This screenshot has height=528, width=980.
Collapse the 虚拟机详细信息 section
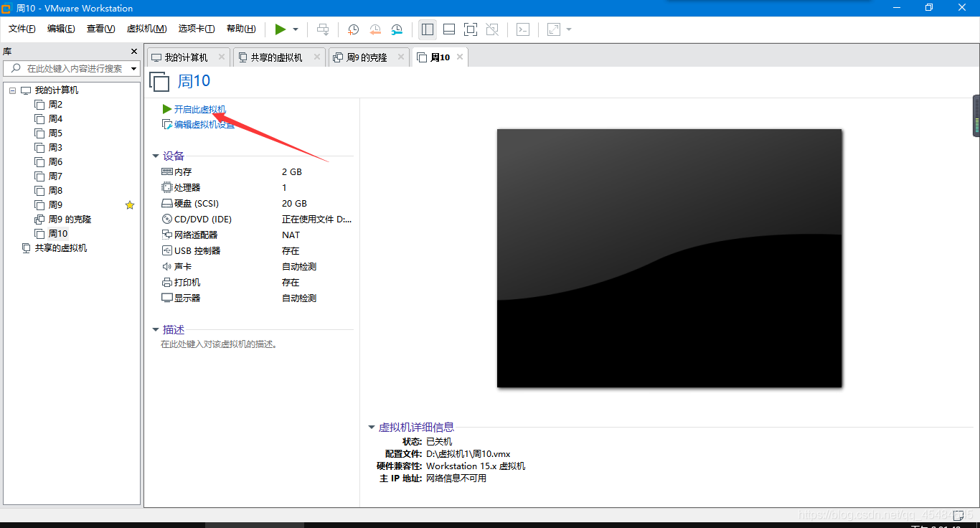click(372, 427)
